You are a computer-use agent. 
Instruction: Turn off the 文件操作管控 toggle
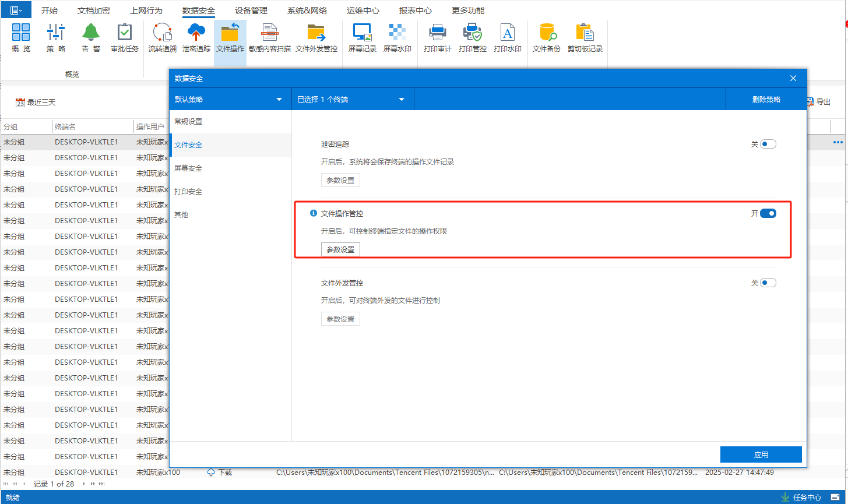click(x=768, y=214)
